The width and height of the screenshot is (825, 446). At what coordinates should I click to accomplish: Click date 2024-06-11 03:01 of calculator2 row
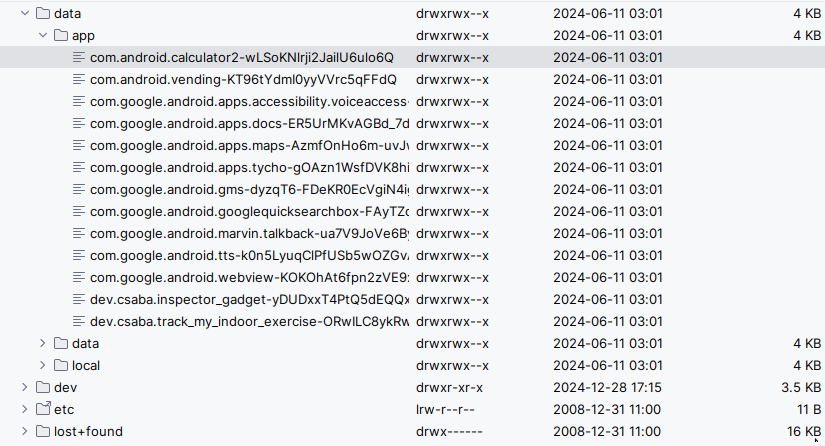tap(608, 57)
